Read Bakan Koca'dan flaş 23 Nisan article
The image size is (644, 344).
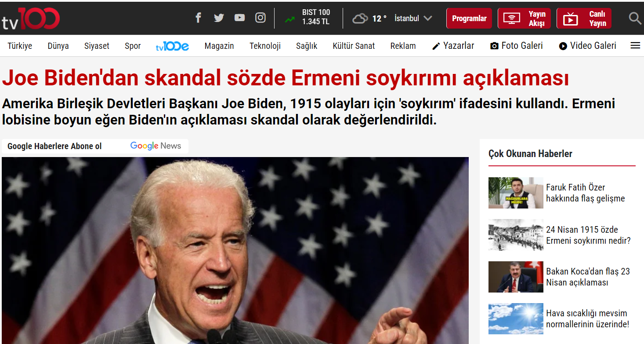[x=588, y=277]
